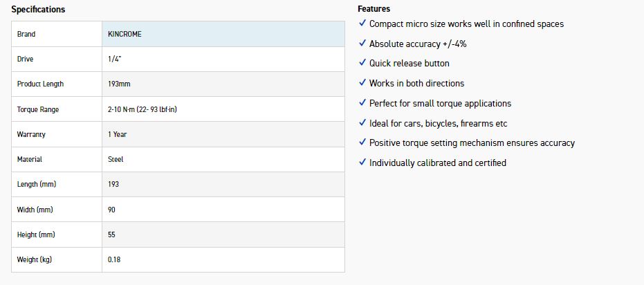This screenshot has height=285, width=644.
Task: Select the Torque Range row label
Action: pyautogui.click(x=38, y=109)
